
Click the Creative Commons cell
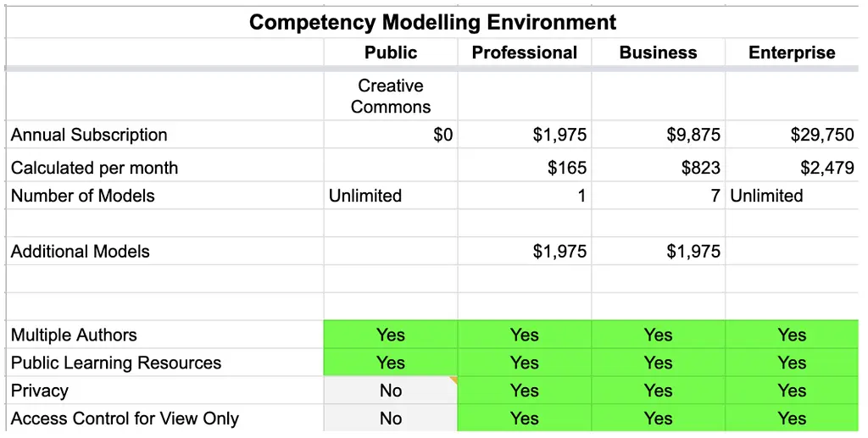391,97
